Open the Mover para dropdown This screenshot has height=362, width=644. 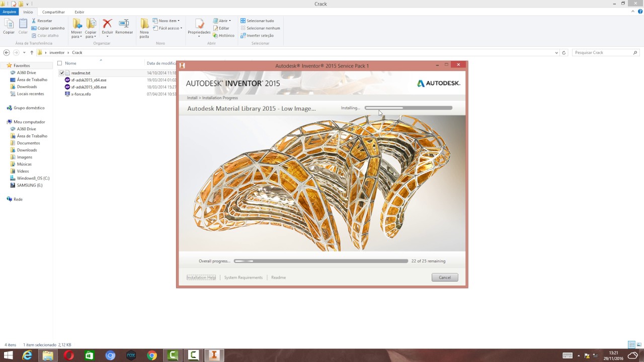click(x=76, y=34)
